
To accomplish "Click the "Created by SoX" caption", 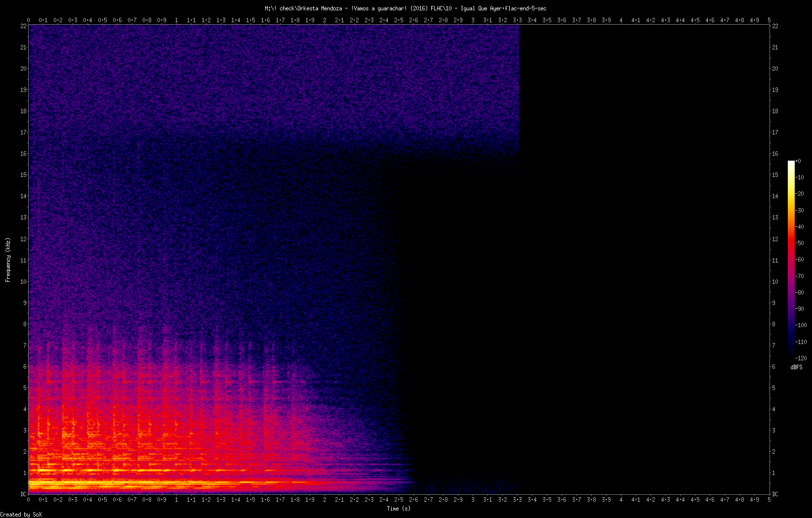I will [21, 515].
